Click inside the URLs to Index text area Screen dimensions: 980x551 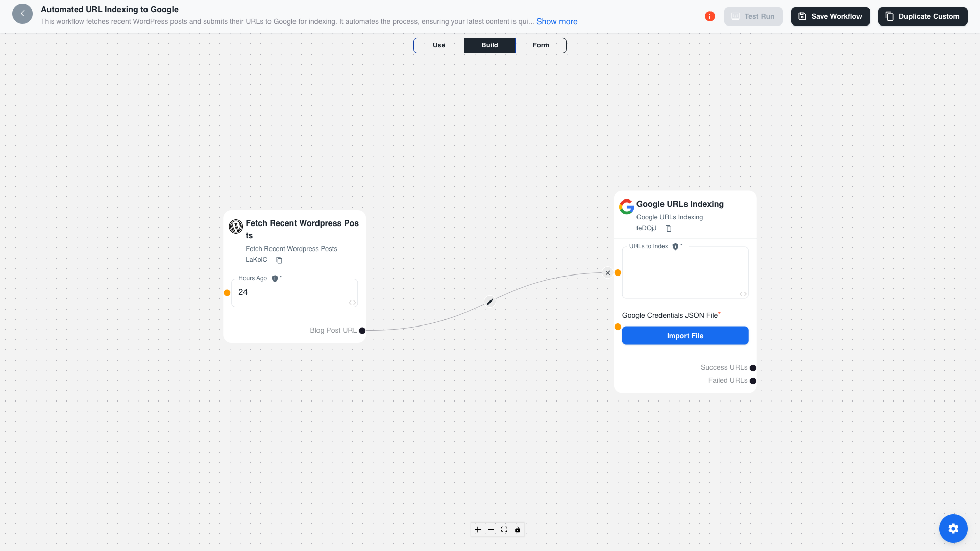click(685, 272)
